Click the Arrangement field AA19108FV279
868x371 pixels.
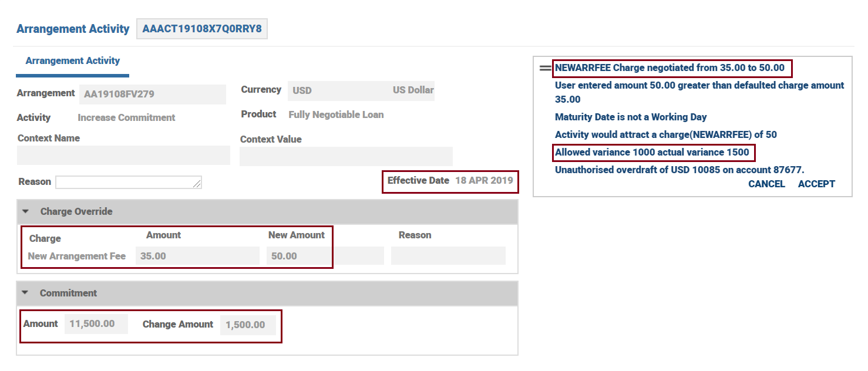(x=152, y=94)
